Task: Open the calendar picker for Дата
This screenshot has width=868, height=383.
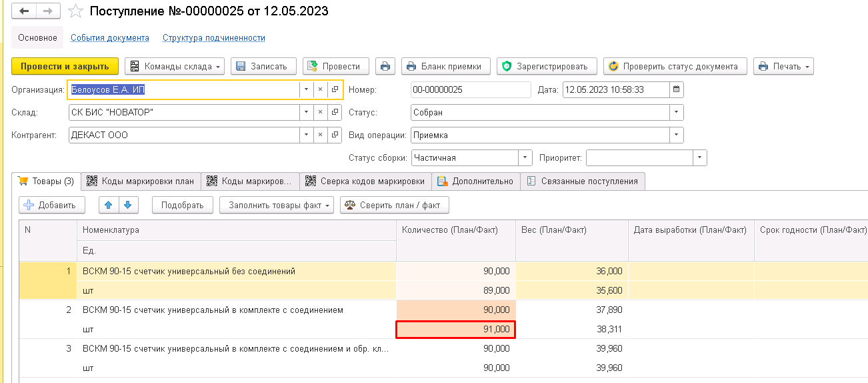Action: [676, 89]
